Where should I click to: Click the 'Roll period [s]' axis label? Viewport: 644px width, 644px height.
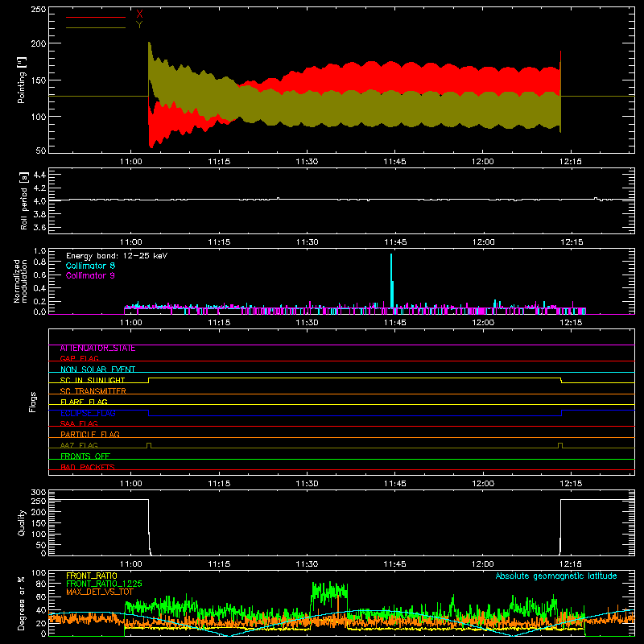point(24,200)
